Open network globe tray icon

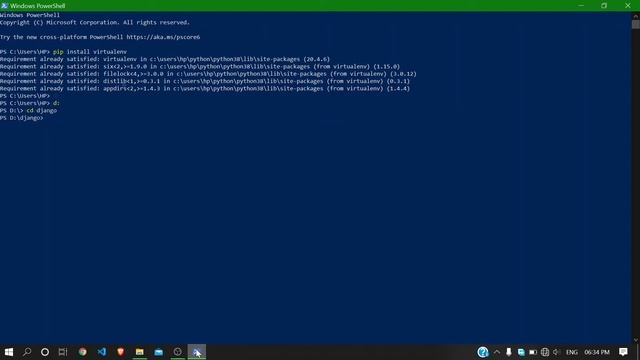point(544,352)
